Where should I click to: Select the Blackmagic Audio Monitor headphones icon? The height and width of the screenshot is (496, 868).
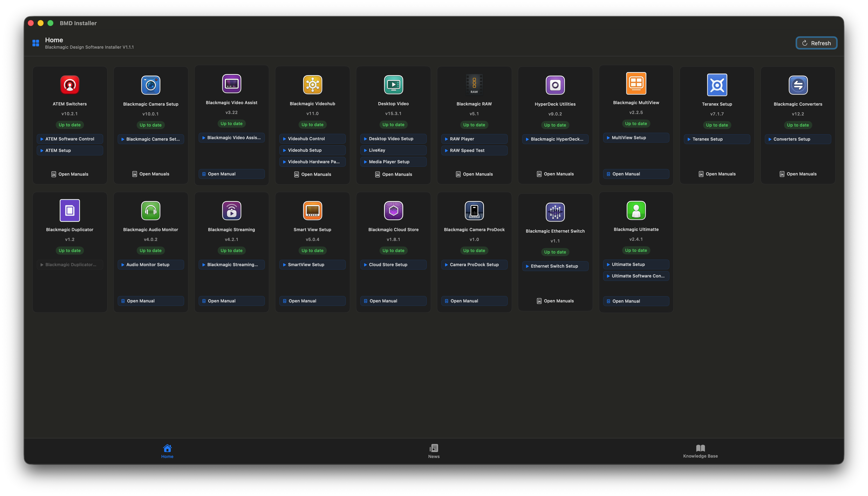[150, 210]
